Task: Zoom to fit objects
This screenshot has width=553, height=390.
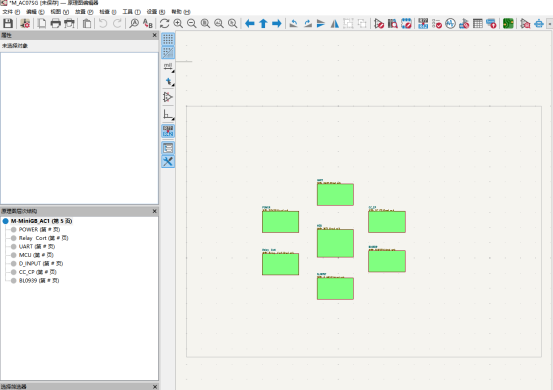Action: click(x=219, y=24)
